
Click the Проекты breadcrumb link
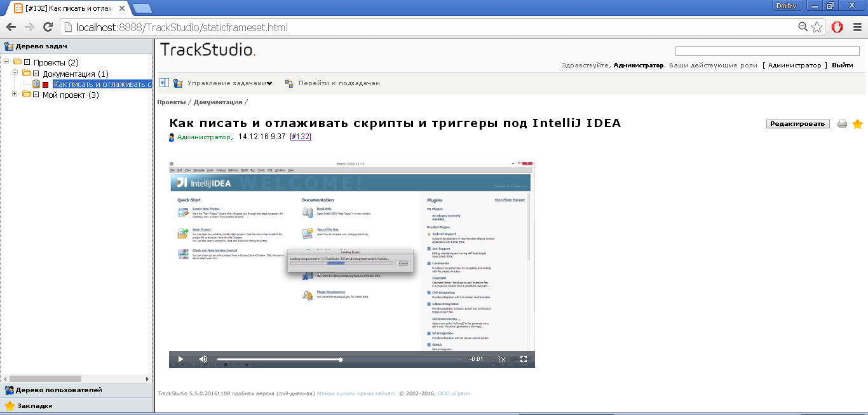click(172, 102)
